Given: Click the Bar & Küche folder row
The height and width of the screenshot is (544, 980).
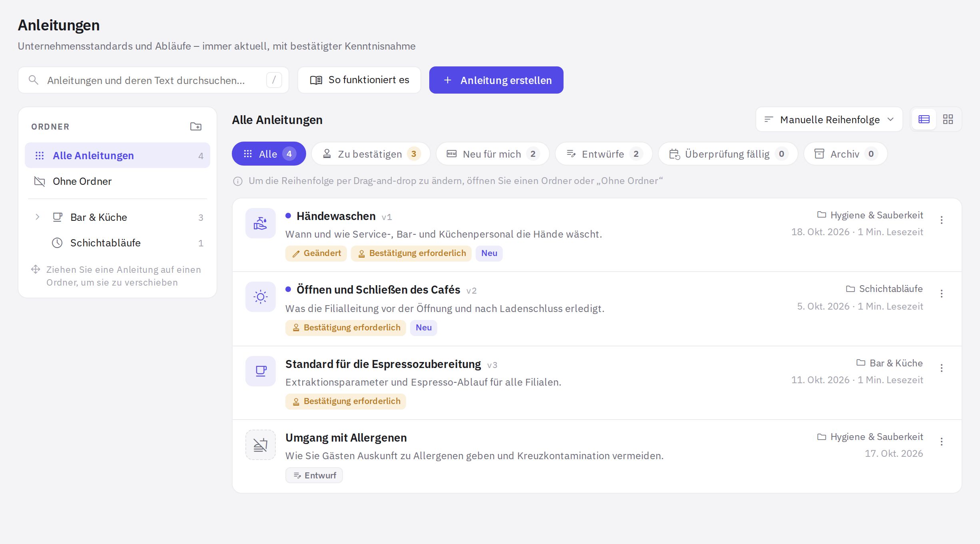Looking at the screenshot, I should point(117,217).
